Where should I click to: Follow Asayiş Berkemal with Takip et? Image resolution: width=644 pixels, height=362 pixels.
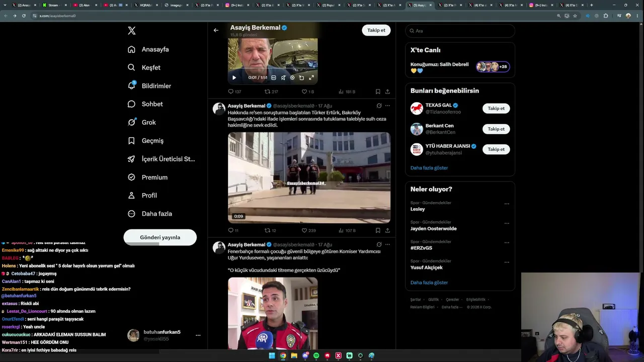pyautogui.click(x=376, y=30)
